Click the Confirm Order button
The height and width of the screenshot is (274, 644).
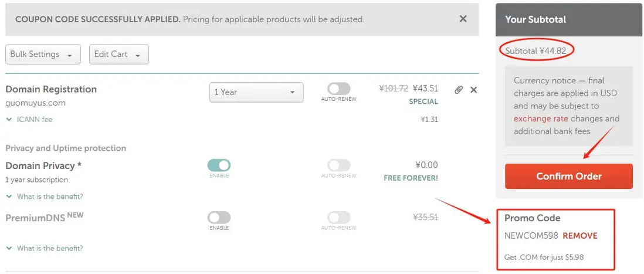568,176
